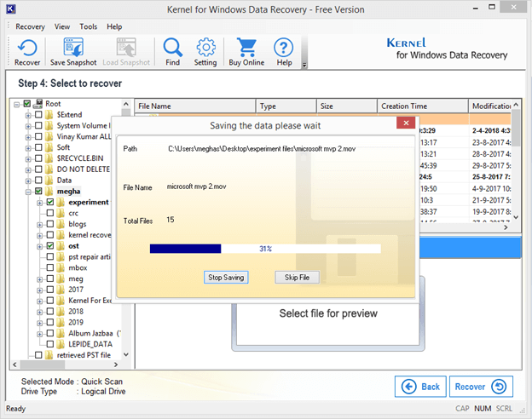This screenshot has width=532, height=419.
Task: Click the mbox folder icon
Action: (x=61, y=267)
